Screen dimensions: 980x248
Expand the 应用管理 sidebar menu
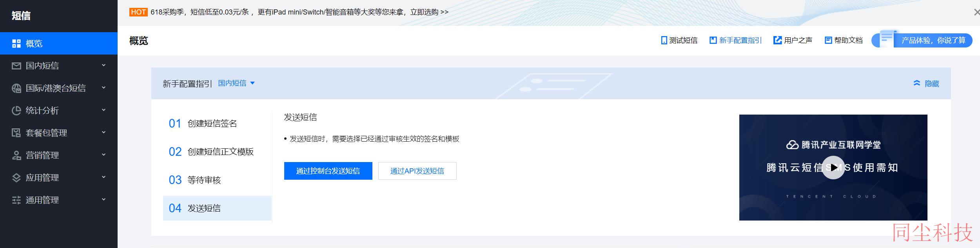tap(104, 177)
